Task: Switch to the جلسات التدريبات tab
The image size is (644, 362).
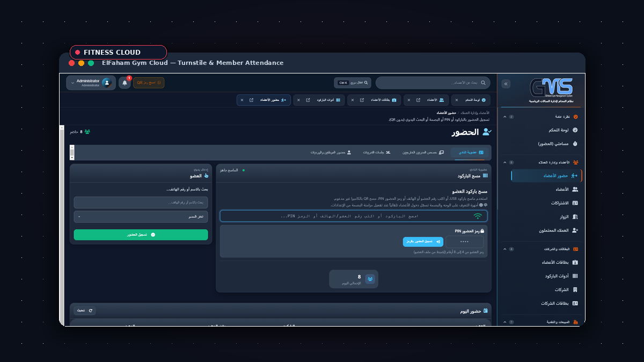Action: (x=377, y=152)
